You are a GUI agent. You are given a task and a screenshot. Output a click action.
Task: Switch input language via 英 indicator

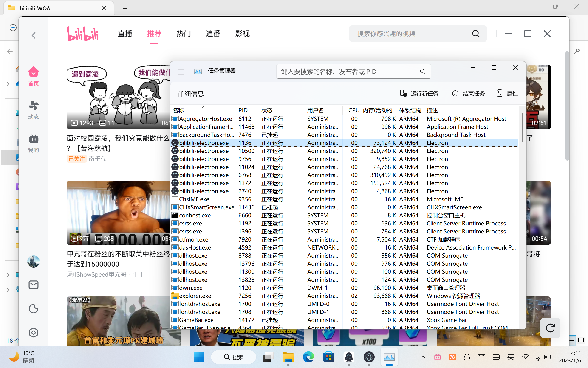(511, 357)
